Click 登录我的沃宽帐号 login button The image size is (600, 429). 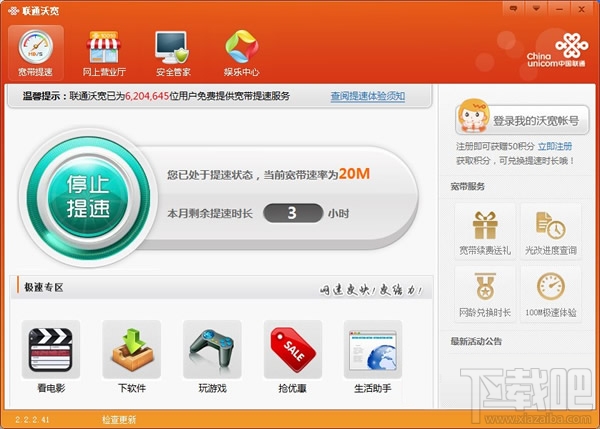pos(522,119)
